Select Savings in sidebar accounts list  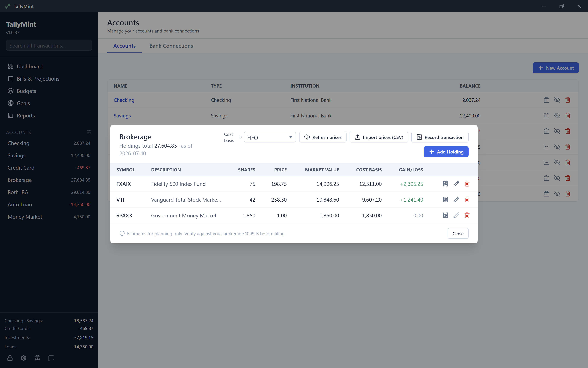[49, 155]
